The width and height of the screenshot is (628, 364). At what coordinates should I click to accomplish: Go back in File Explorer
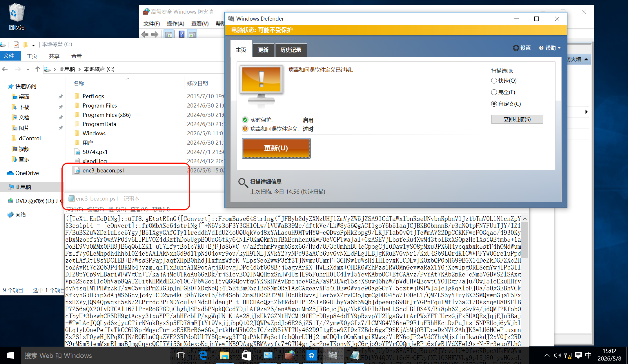[x=5, y=69]
